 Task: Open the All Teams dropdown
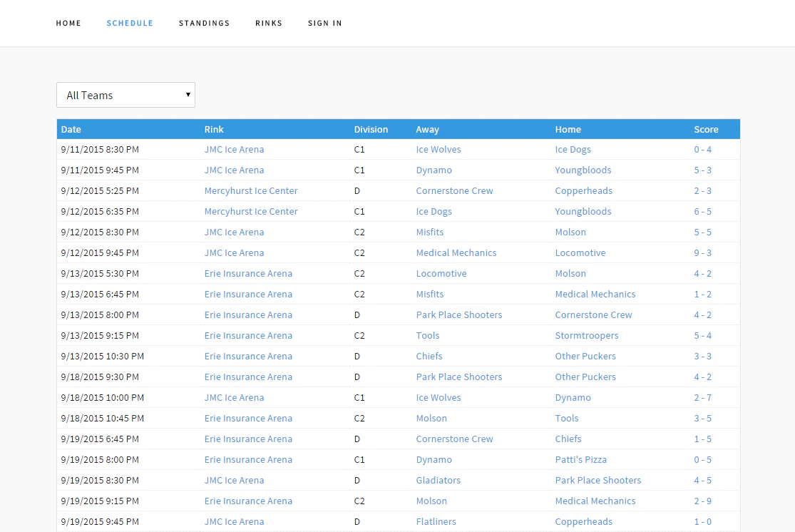tap(125, 95)
